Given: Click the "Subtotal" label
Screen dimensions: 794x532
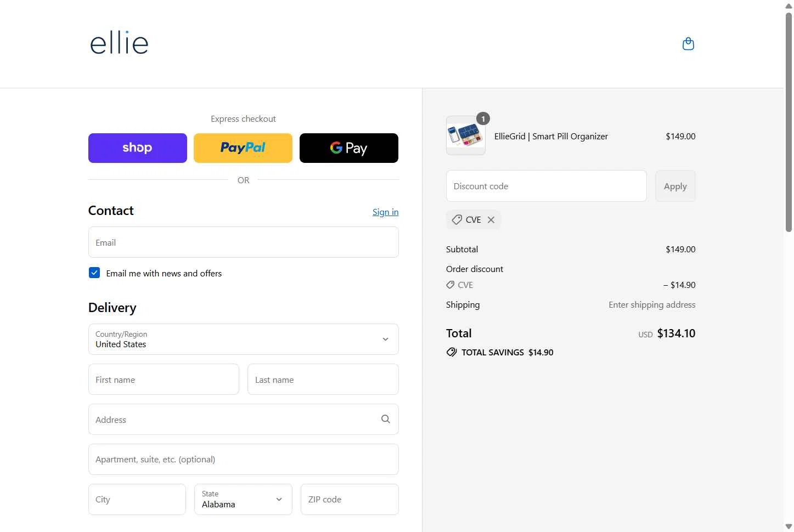Looking at the screenshot, I should pyautogui.click(x=462, y=249).
